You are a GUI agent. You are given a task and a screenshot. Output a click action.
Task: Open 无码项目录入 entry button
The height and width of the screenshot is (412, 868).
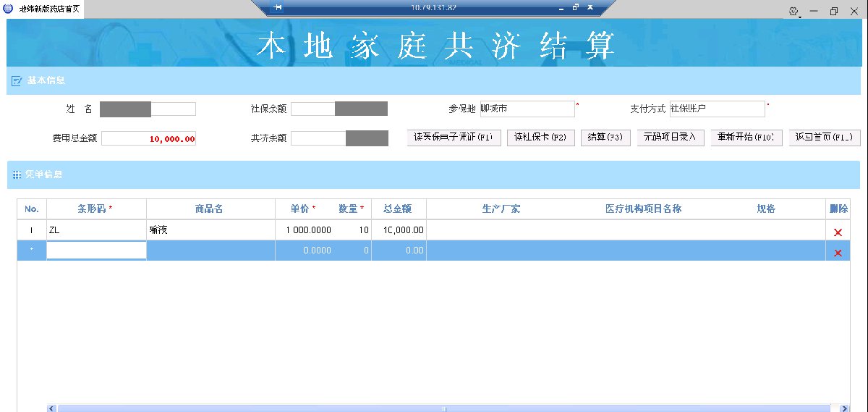point(671,138)
